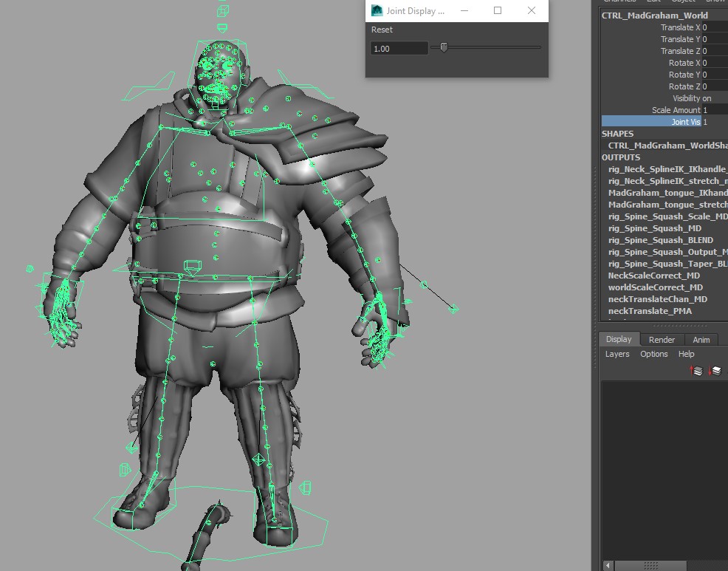
Task: Click the move-layer-up icon in Layer Editor
Action: (696, 370)
